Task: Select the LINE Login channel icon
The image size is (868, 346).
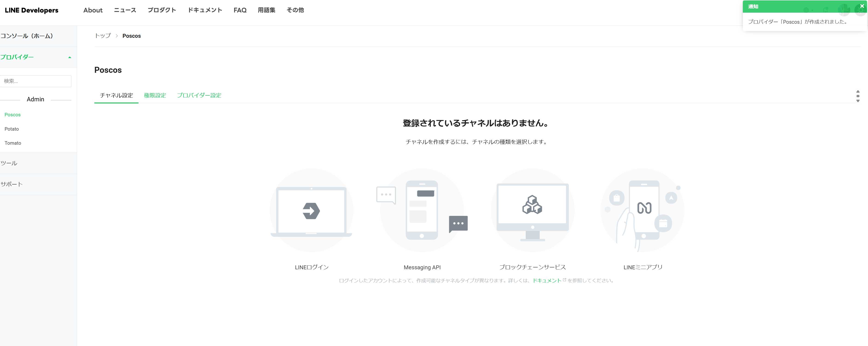Action: [x=311, y=211]
